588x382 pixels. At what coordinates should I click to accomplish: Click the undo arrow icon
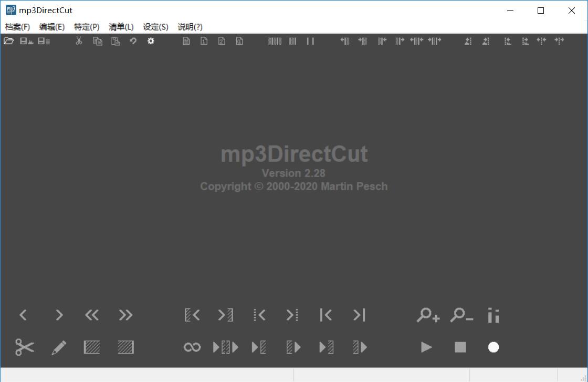point(133,41)
